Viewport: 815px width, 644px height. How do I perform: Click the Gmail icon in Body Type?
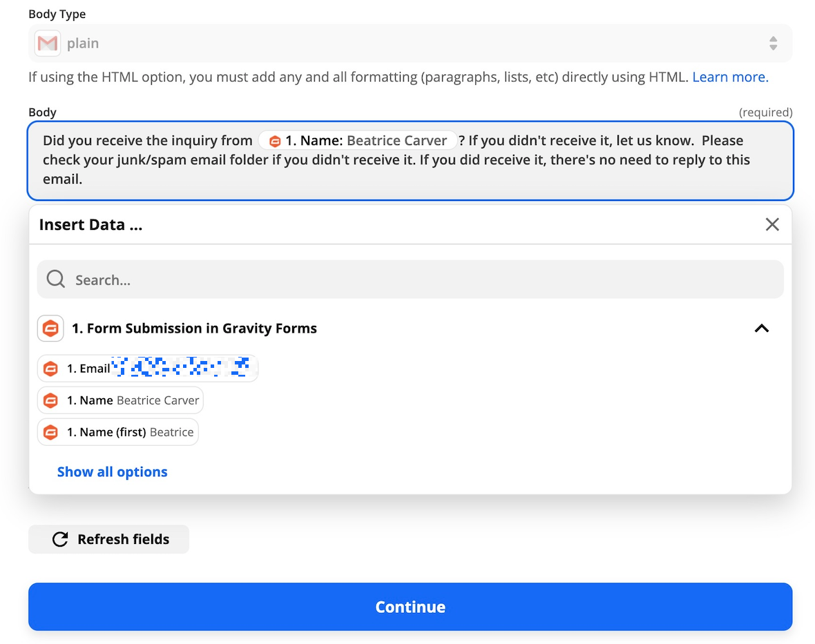(47, 43)
